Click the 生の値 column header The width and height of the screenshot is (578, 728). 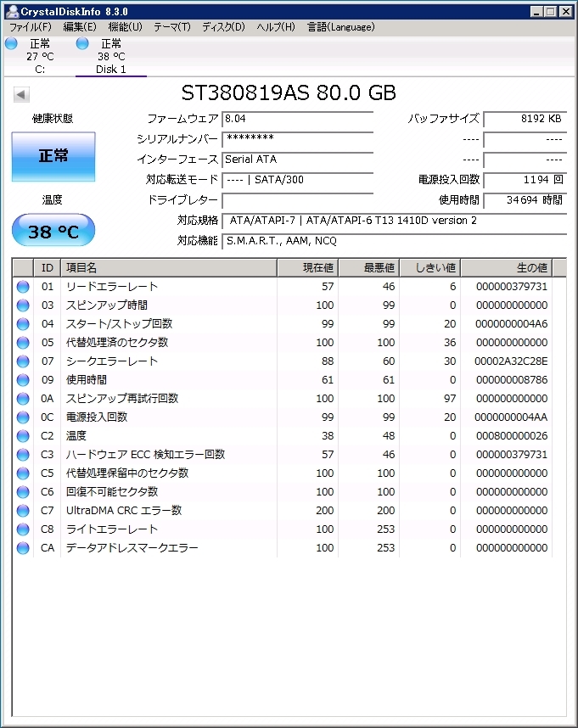pyautogui.click(x=507, y=268)
